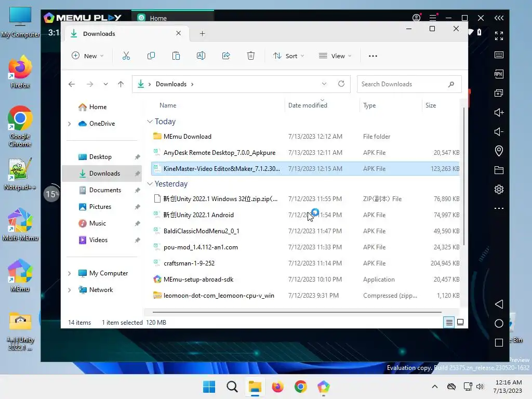The image size is (532, 399).
Task: Click MEmu APK install icon
Action: pos(499,74)
